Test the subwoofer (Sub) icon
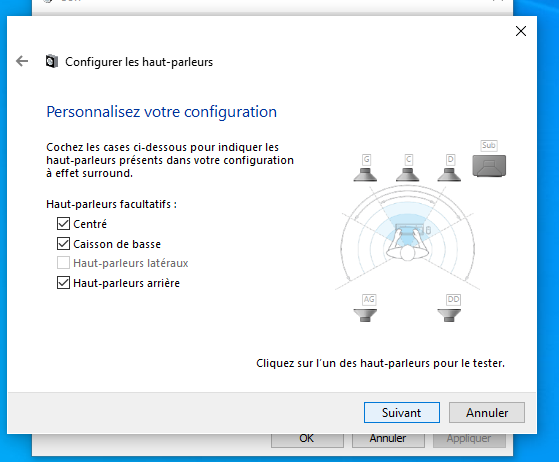Image resolution: width=559 pixels, height=462 pixels. [x=489, y=166]
